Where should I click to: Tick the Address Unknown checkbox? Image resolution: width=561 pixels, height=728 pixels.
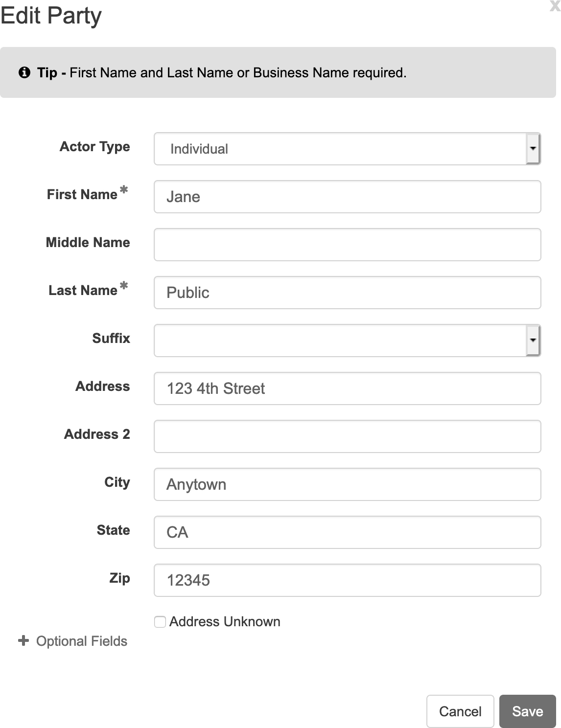point(160,622)
